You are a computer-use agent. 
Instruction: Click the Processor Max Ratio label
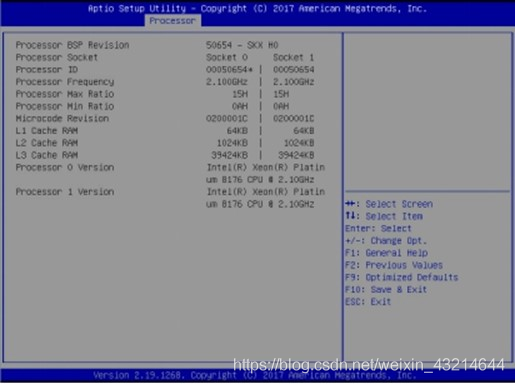click(x=65, y=94)
